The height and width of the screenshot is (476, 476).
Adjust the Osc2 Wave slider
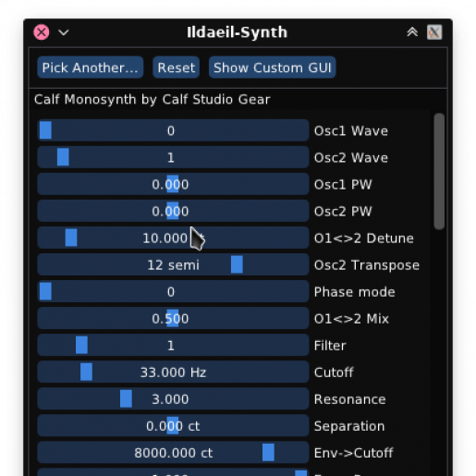click(x=173, y=157)
